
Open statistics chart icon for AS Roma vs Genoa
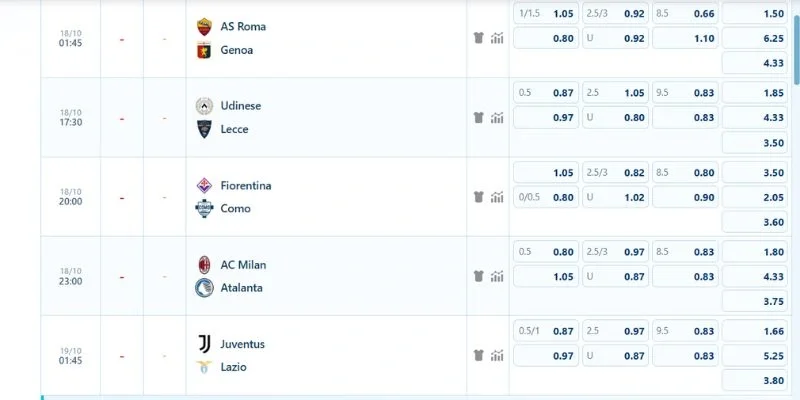point(497,38)
